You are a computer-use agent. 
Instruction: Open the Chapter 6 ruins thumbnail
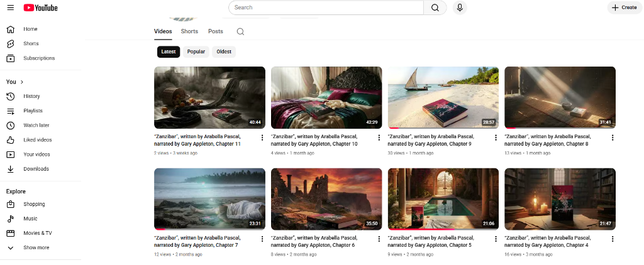coord(326,199)
